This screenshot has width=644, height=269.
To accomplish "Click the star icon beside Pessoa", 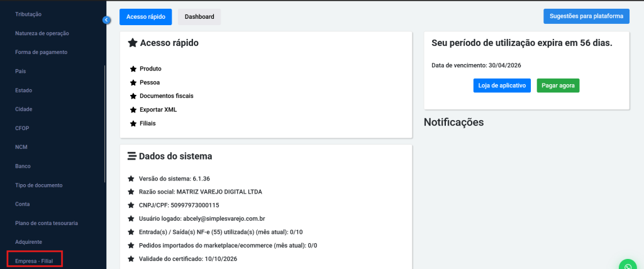I will tap(133, 82).
